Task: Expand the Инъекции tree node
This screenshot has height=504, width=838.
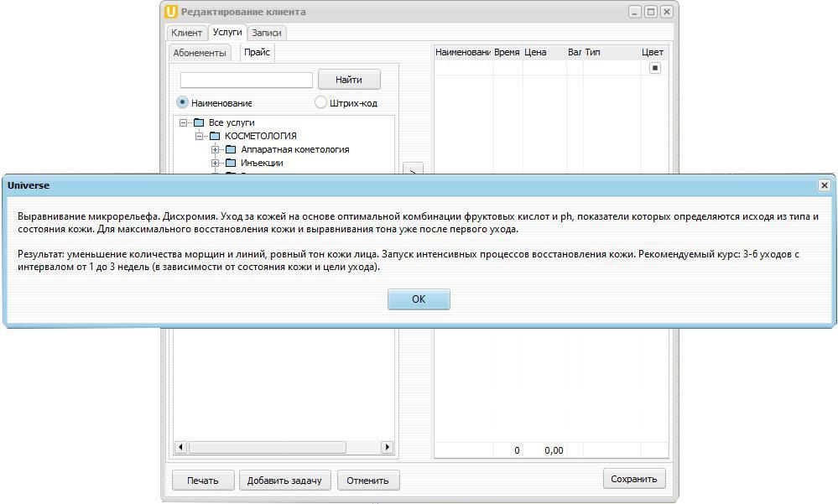Action: (216, 163)
